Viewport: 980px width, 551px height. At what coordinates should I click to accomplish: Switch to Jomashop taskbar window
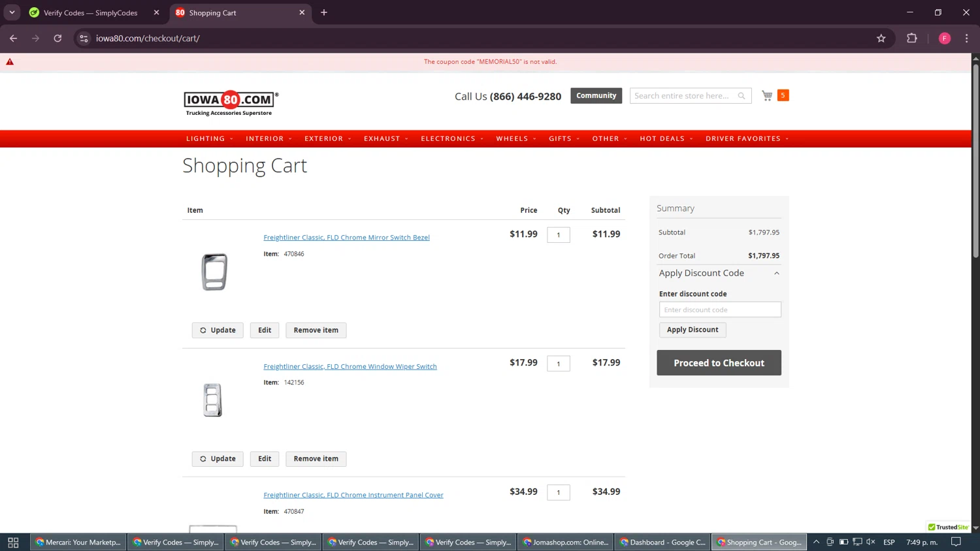point(565,542)
